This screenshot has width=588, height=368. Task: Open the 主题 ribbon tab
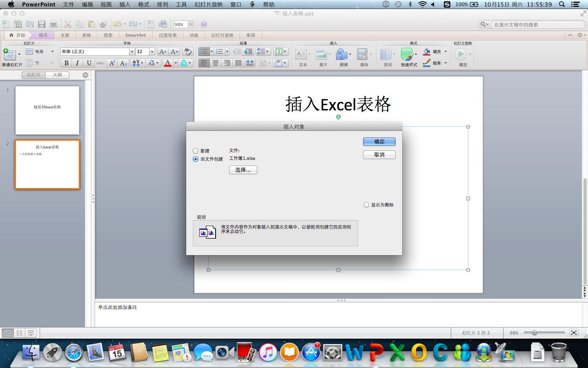[65, 35]
